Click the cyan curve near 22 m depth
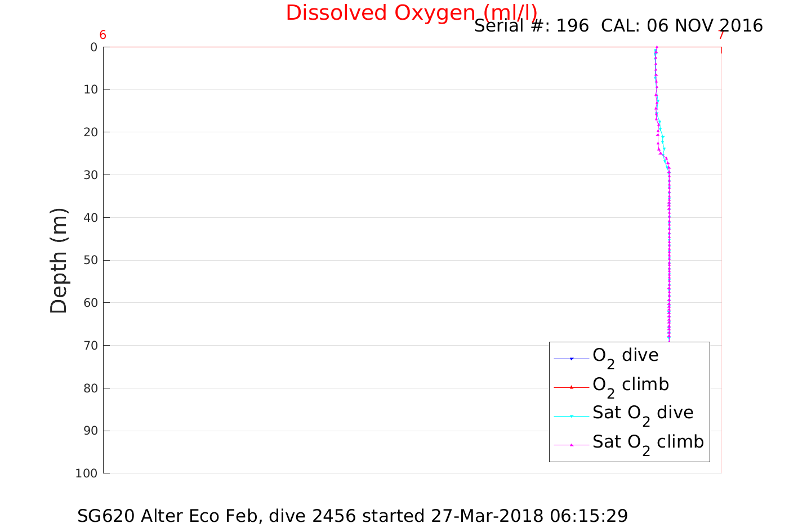 663,140
